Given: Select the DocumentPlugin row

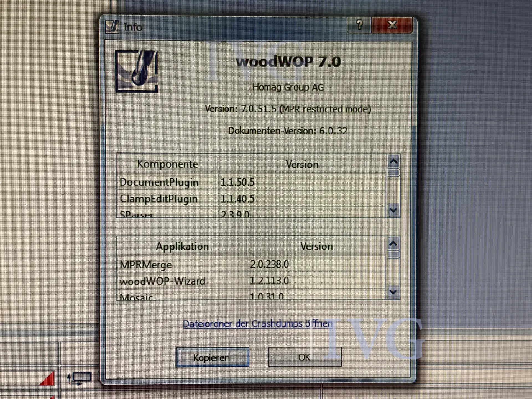Looking at the screenshot, I should [x=251, y=182].
